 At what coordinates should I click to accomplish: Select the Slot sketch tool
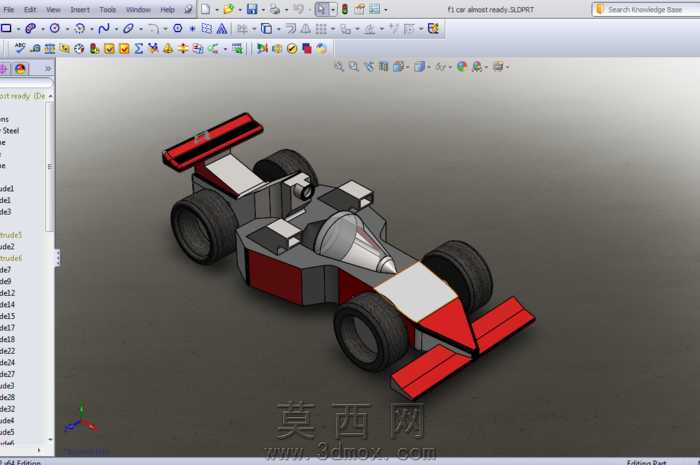[x=30, y=29]
